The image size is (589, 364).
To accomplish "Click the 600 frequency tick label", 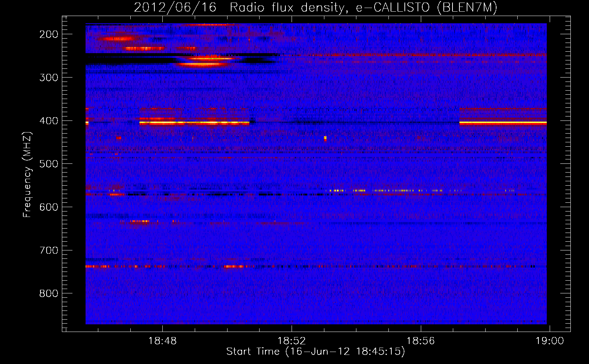I will tap(49, 207).
